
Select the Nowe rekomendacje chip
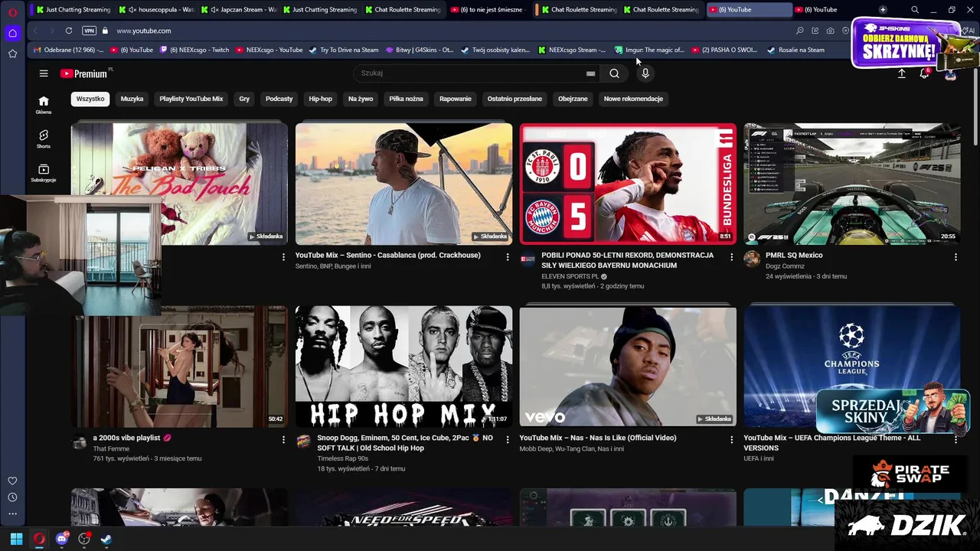pyautogui.click(x=633, y=99)
